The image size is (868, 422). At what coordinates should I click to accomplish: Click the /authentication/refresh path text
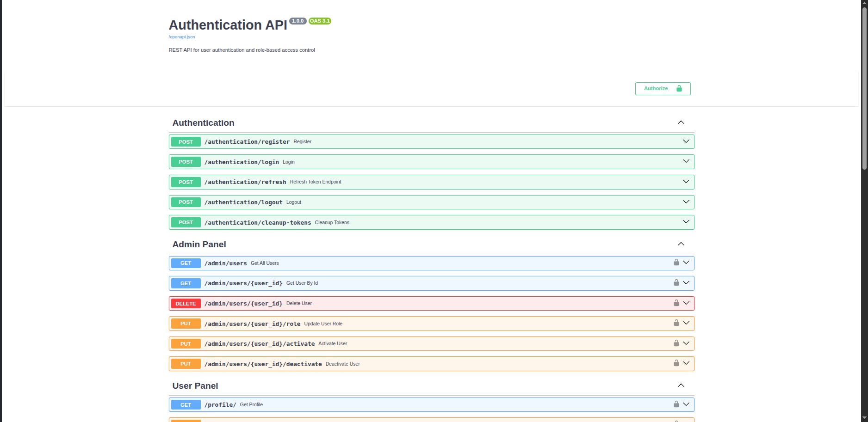pos(245,182)
